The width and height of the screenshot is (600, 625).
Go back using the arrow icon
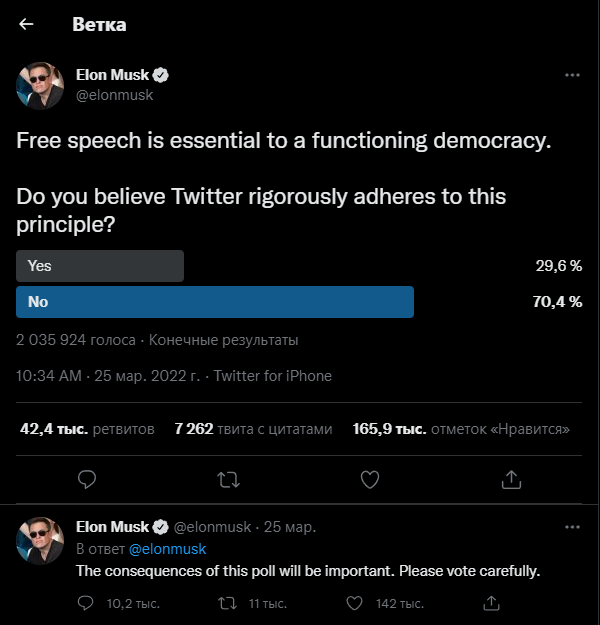coord(26,24)
